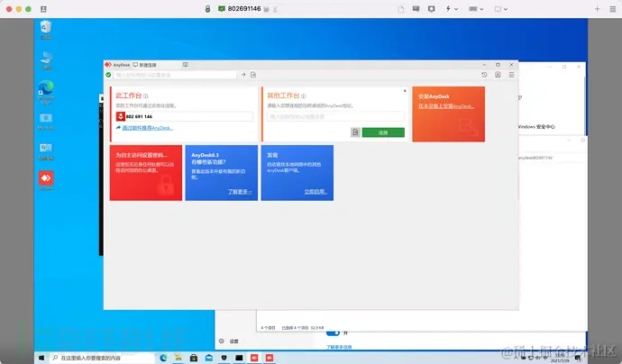
Task: Click the first AnyDesk taskbar icon
Action: point(254,358)
